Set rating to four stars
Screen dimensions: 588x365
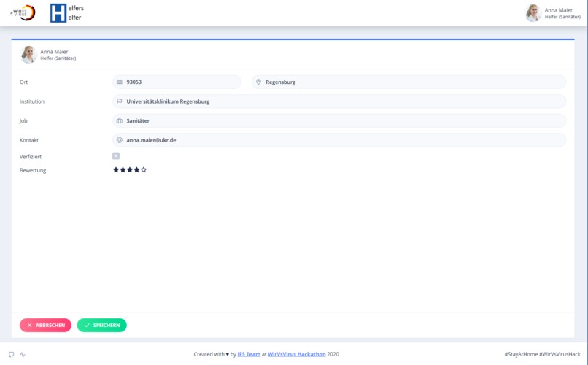[136, 170]
